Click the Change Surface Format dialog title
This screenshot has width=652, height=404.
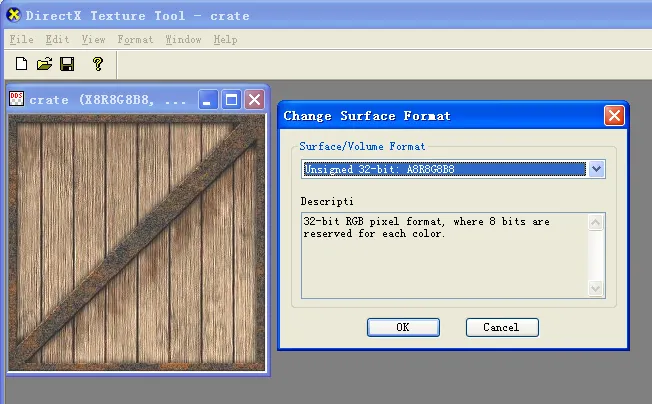pos(367,116)
